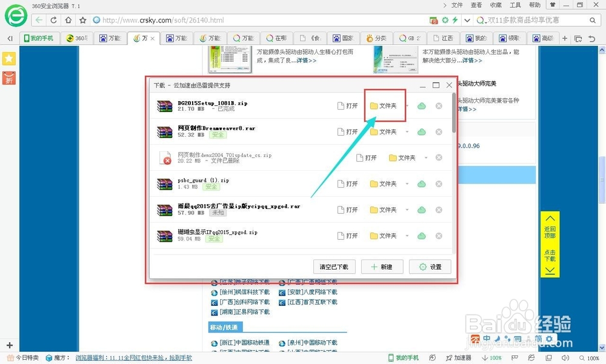Image resolution: width=606 pixels, height=364 pixels.
Task: Remove IPqq2015_xpgod.zip with X icon
Action: pos(439,236)
